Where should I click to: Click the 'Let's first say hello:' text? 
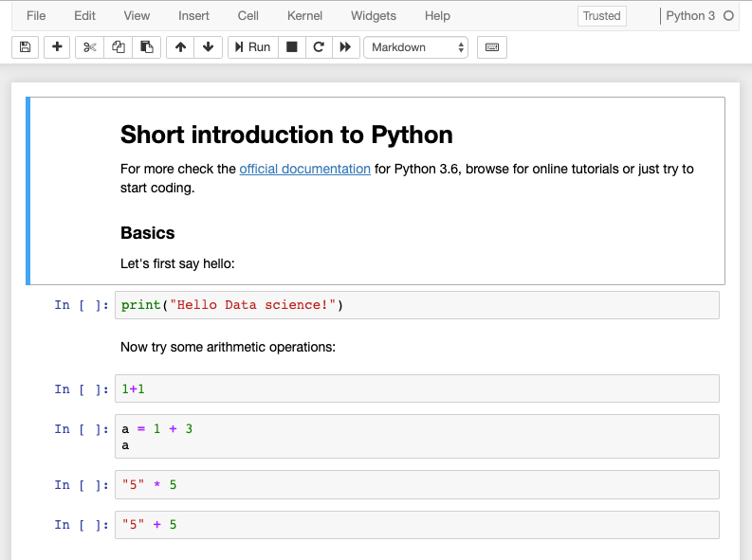click(x=177, y=263)
